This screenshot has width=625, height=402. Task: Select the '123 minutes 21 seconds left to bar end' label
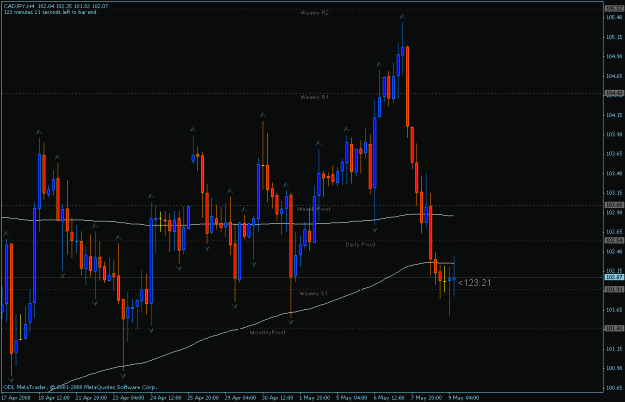pyautogui.click(x=50, y=12)
